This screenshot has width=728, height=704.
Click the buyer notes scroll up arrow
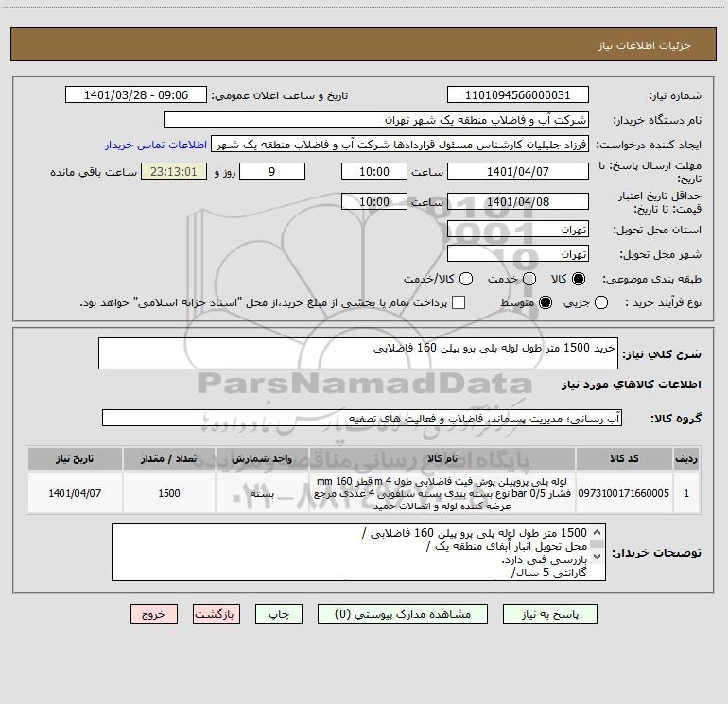tap(597, 532)
